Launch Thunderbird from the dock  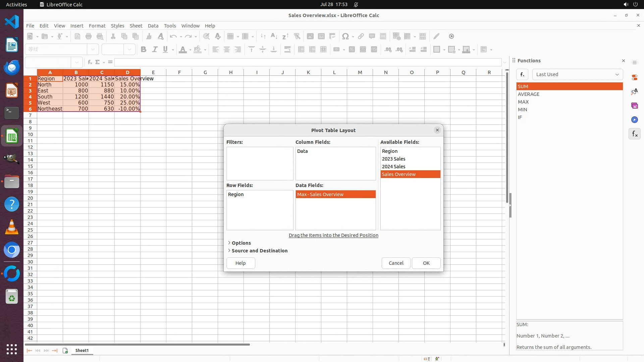12,68
